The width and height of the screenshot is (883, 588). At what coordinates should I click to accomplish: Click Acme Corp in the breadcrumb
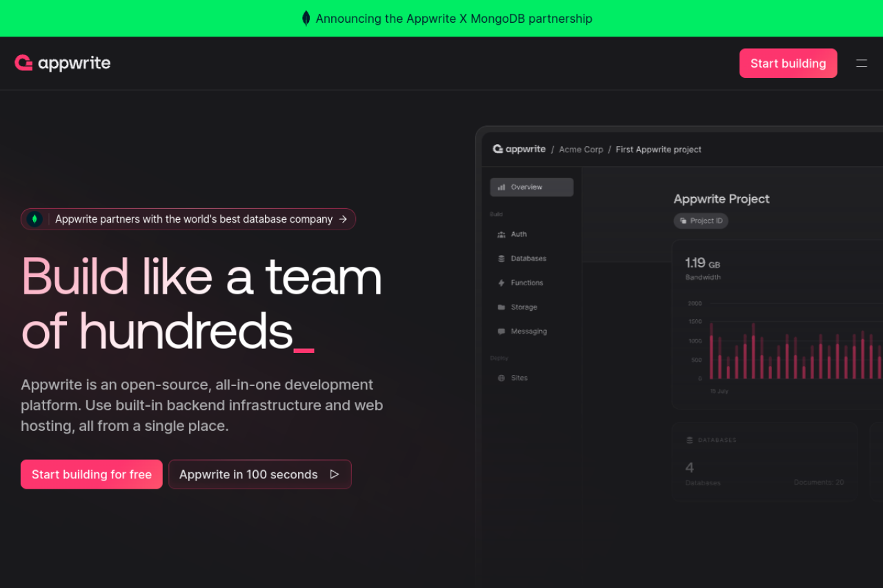(x=581, y=150)
